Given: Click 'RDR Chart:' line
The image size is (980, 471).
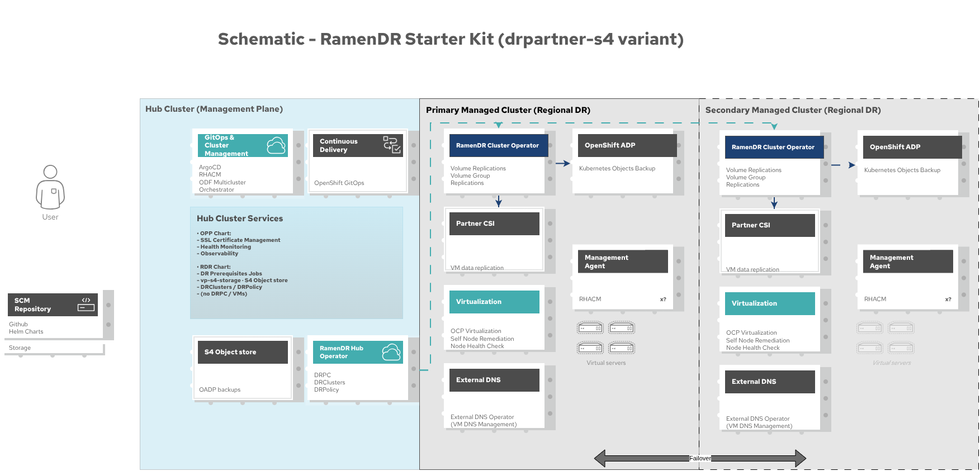Looking at the screenshot, I should (x=214, y=267).
